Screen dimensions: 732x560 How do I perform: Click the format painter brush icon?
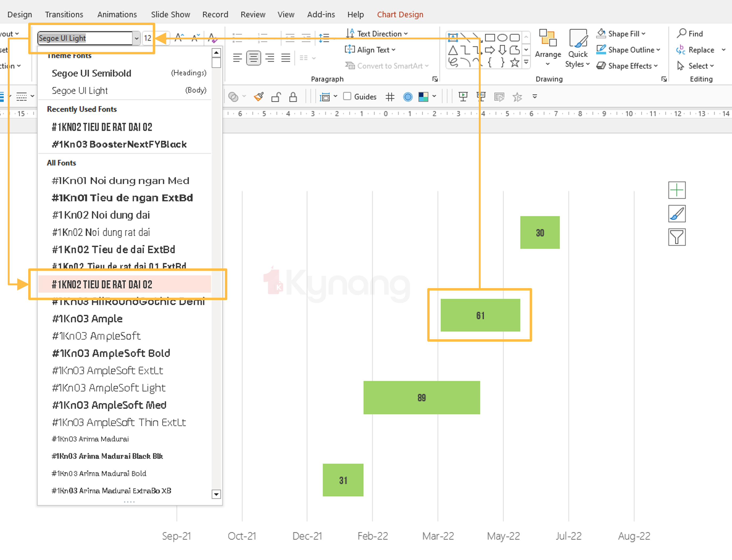[x=258, y=97]
